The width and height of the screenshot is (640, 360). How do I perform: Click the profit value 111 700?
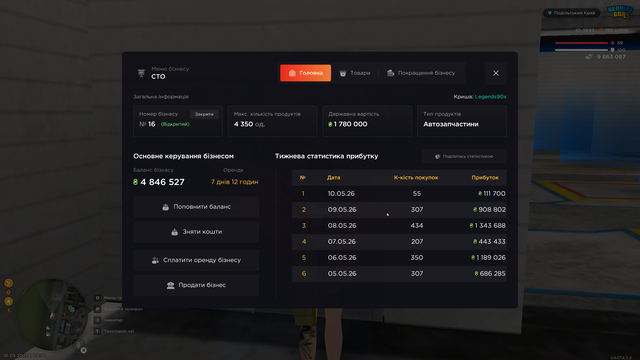[492, 193]
